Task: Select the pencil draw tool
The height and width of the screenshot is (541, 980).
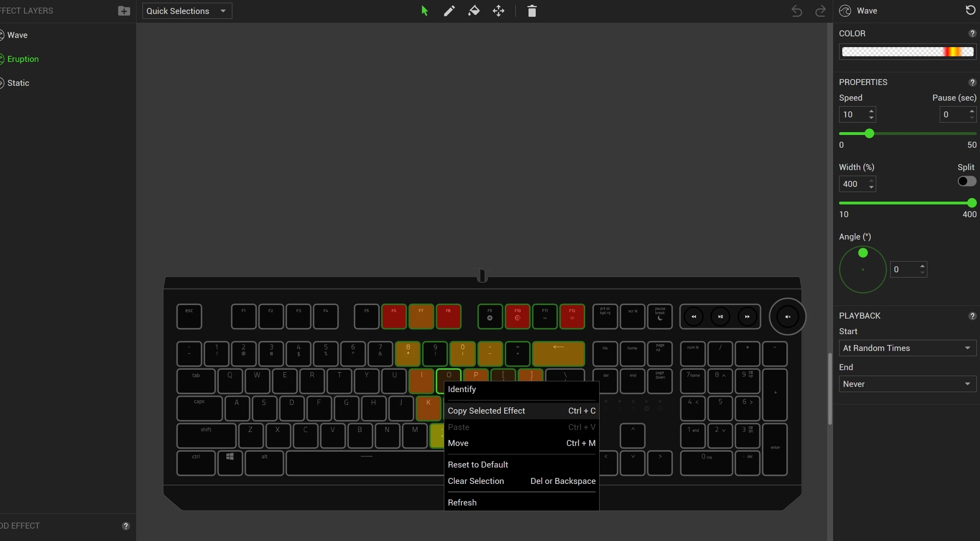Action: tap(449, 11)
